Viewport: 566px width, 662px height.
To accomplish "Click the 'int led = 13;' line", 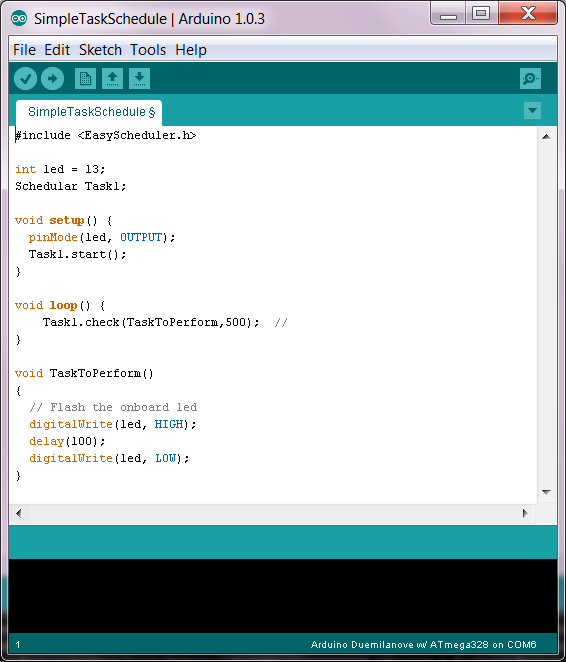I will tap(60, 169).
